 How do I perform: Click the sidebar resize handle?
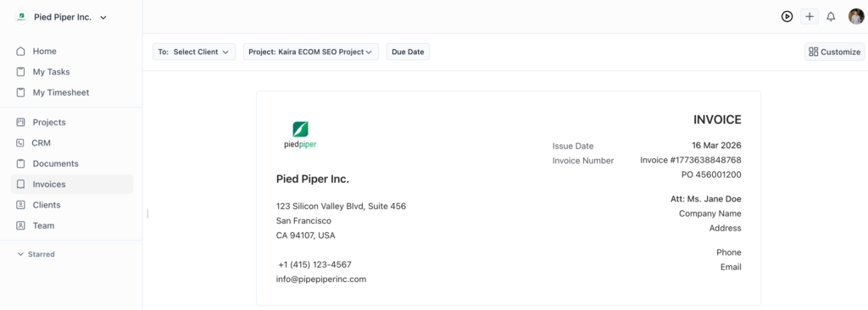click(147, 213)
